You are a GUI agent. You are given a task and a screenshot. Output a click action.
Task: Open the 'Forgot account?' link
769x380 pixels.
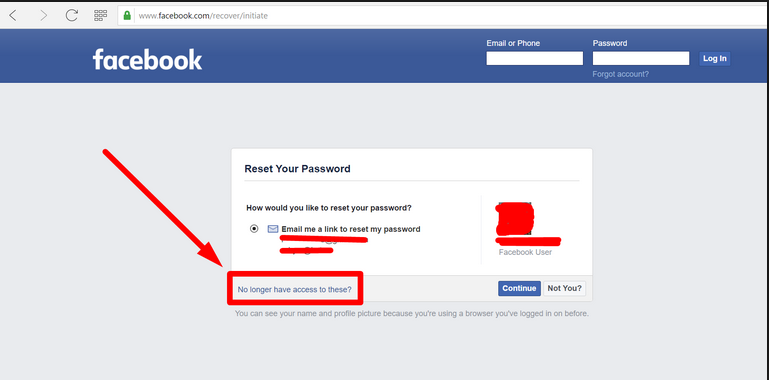620,74
